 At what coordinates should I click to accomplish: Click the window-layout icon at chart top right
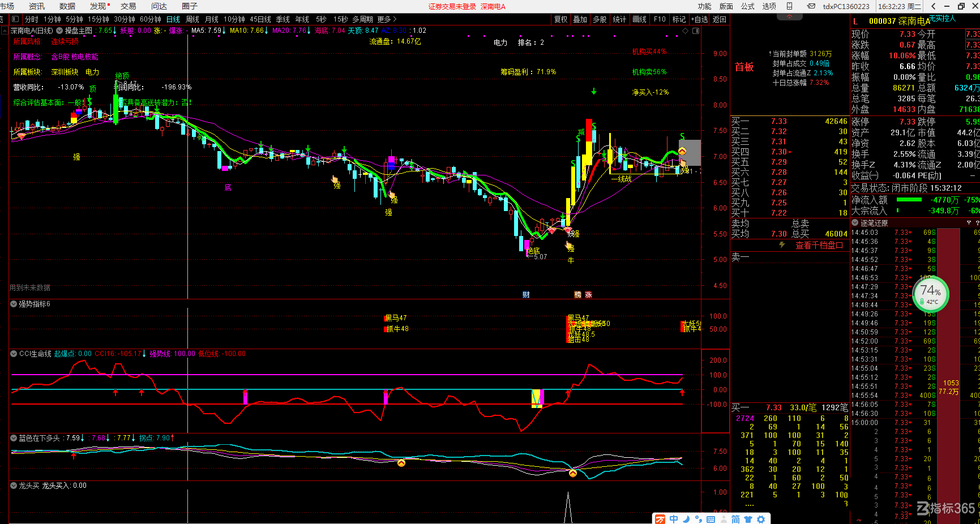point(696,31)
